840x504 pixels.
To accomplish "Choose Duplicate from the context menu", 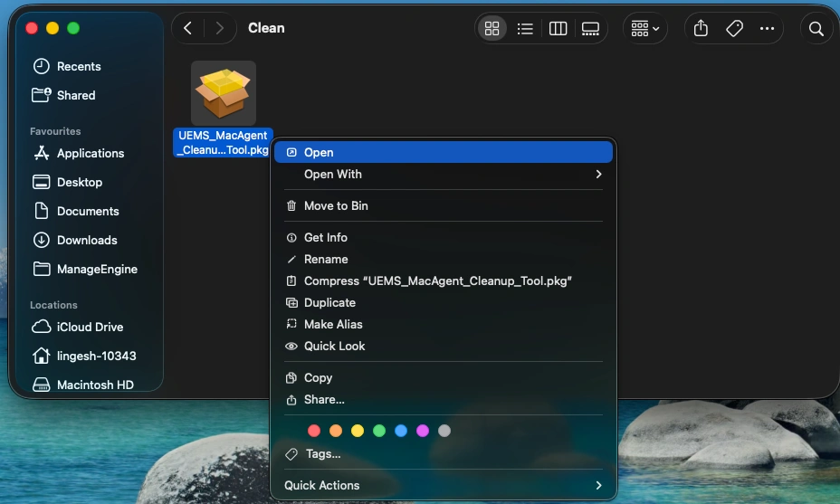I will point(444,302).
